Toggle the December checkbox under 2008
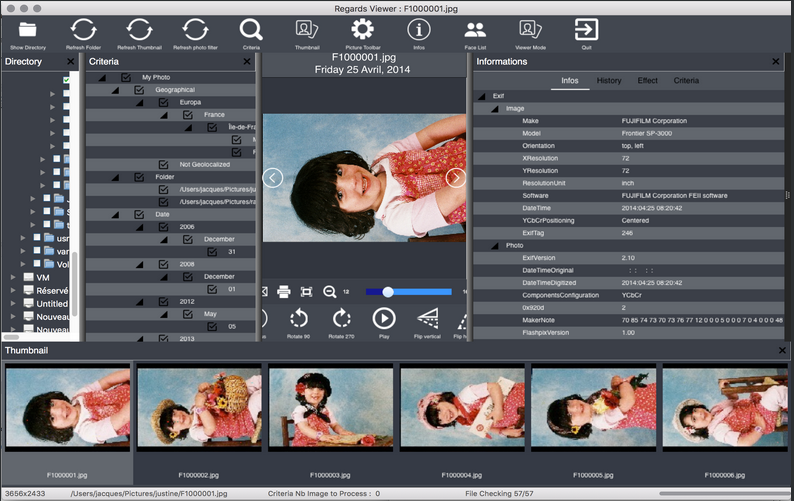This screenshot has width=794, height=501. click(x=187, y=277)
